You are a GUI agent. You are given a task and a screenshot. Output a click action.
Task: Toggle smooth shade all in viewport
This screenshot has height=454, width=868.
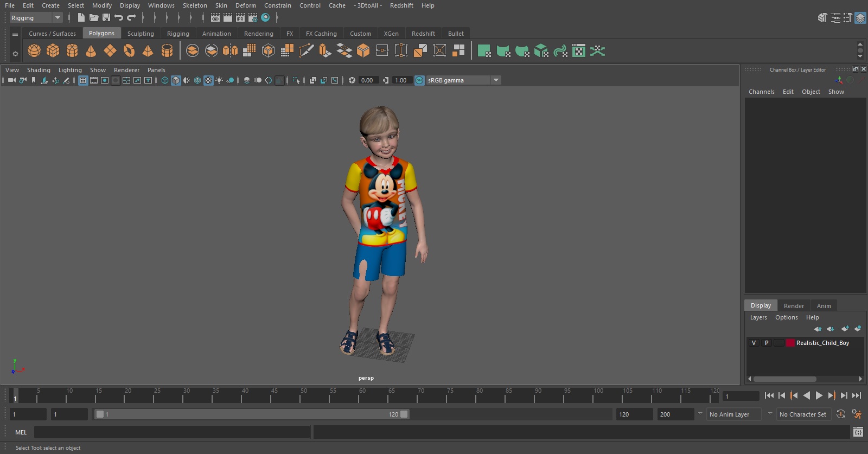tap(176, 80)
